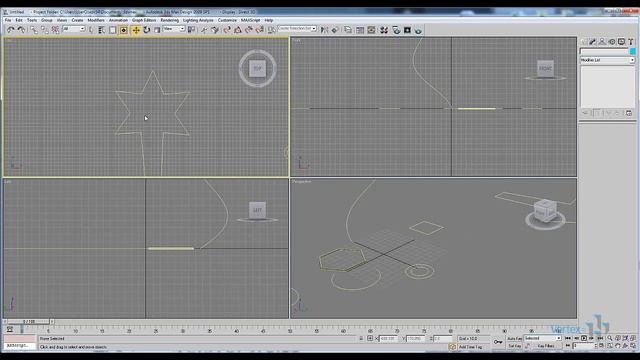Click the Edit Named Selection Sets icon
The image size is (640, 360).
click(x=271, y=30)
